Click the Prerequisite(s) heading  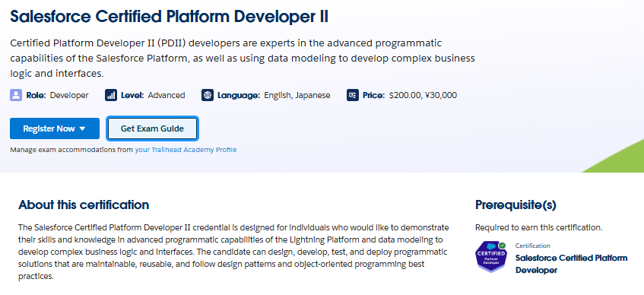[516, 205]
